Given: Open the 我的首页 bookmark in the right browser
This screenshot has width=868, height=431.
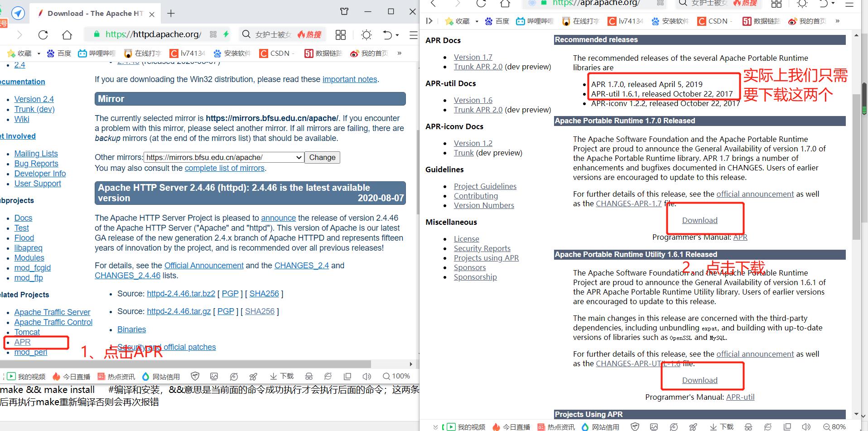Looking at the screenshot, I should pos(807,21).
